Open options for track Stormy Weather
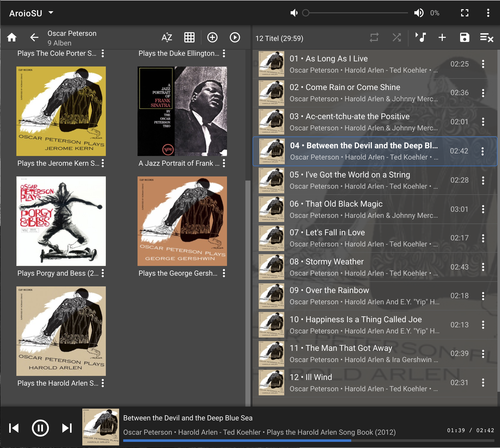 pyautogui.click(x=483, y=267)
